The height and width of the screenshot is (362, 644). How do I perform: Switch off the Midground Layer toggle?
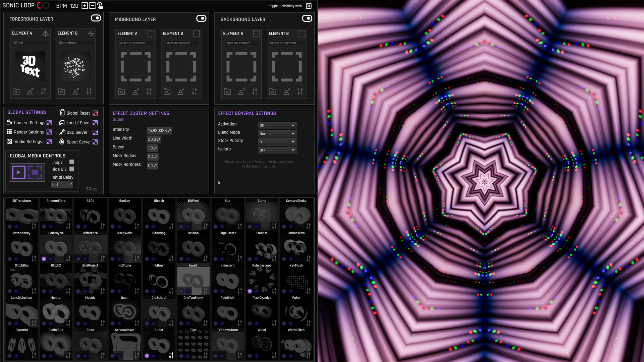(x=201, y=18)
